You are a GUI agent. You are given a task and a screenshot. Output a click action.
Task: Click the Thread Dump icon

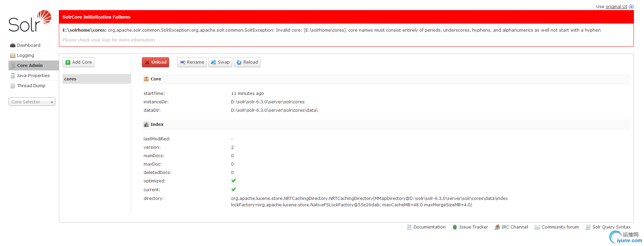[x=13, y=86]
